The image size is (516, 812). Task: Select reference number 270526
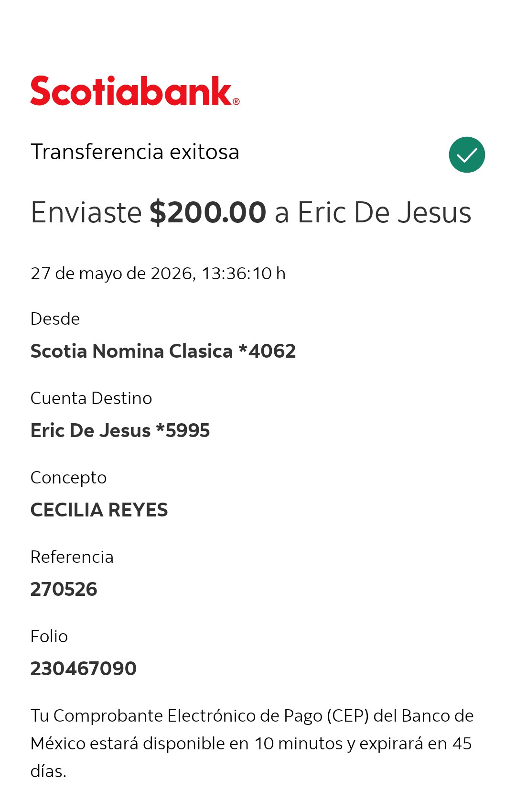pos(64,589)
